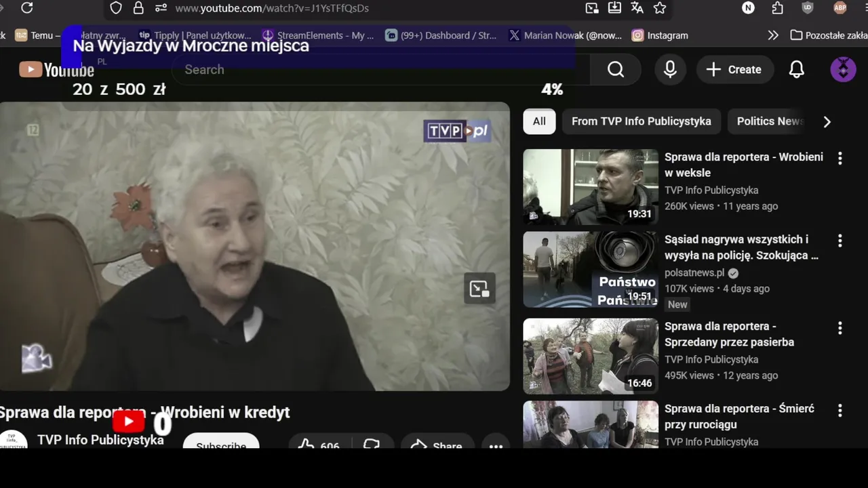Image resolution: width=868 pixels, height=488 pixels.
Task: Open the title Sprawa dla reportera - Wrobieni w weksle
Action: tap(744, 165)
